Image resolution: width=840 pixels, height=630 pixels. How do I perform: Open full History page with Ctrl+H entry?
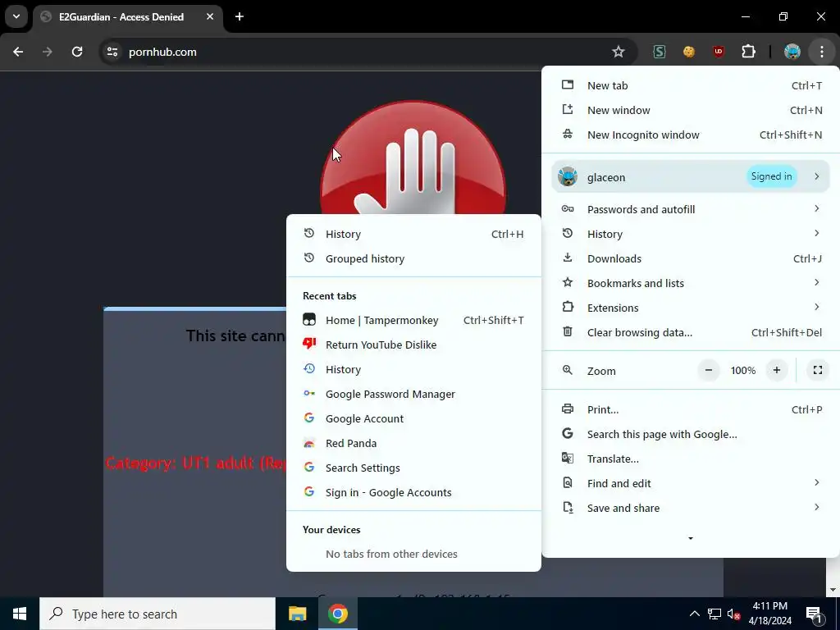[413, 234]
